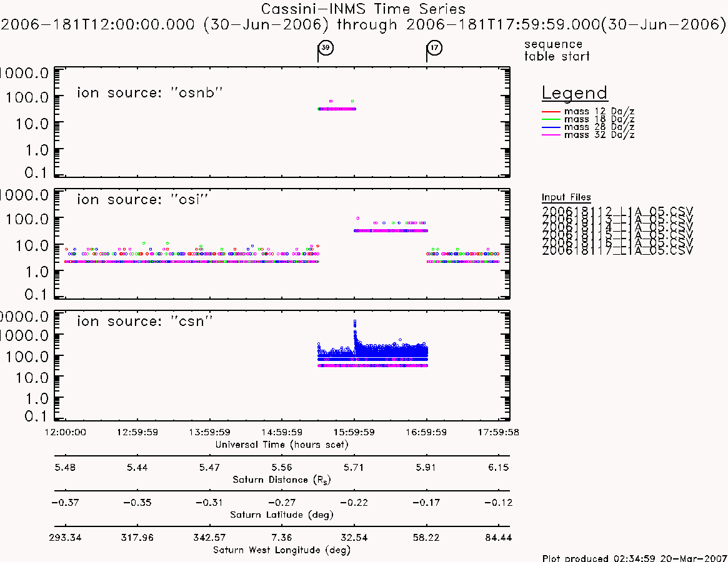Click the 10.0 tick label of osi panel
The height and width of the screenshot is (562, 728).
(x=32, y=245)
